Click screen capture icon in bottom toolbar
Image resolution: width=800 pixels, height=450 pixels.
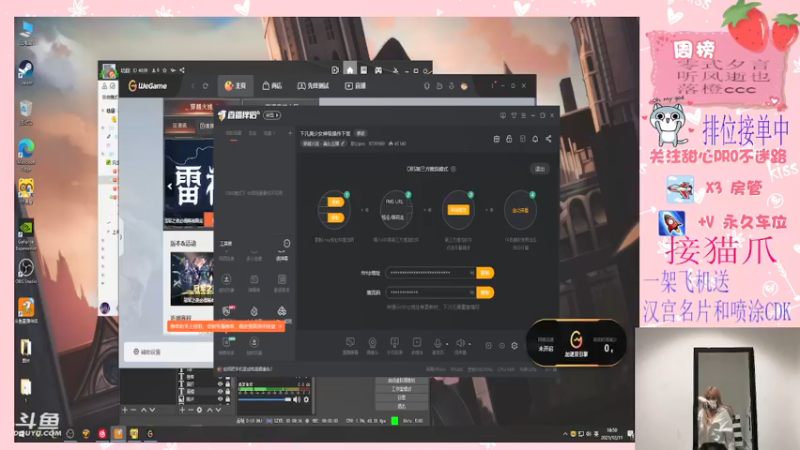pyautogui.click(x=350, y=342)
